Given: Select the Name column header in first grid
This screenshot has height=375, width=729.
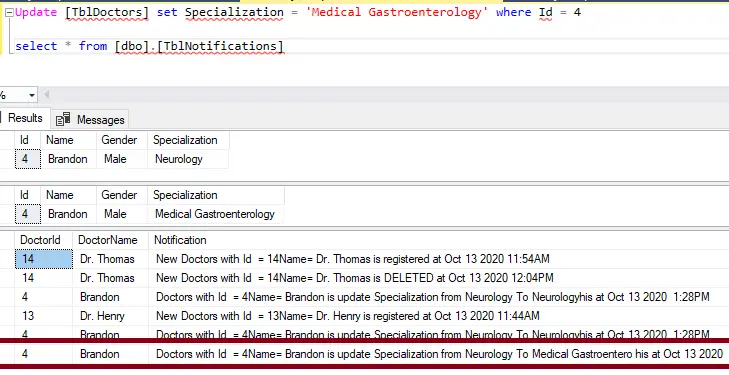Looking at the screenshot, I should point(68,140).
